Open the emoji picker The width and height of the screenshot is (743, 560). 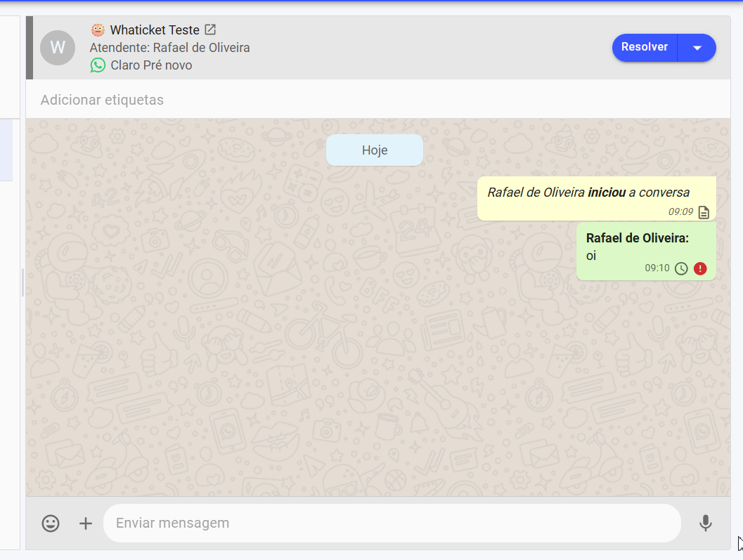click(51, 523)
